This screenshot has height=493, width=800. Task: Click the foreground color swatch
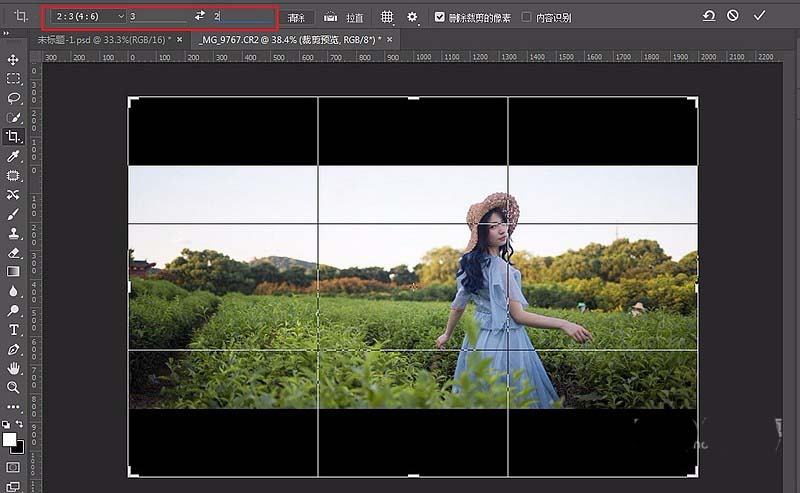[10, 439]
